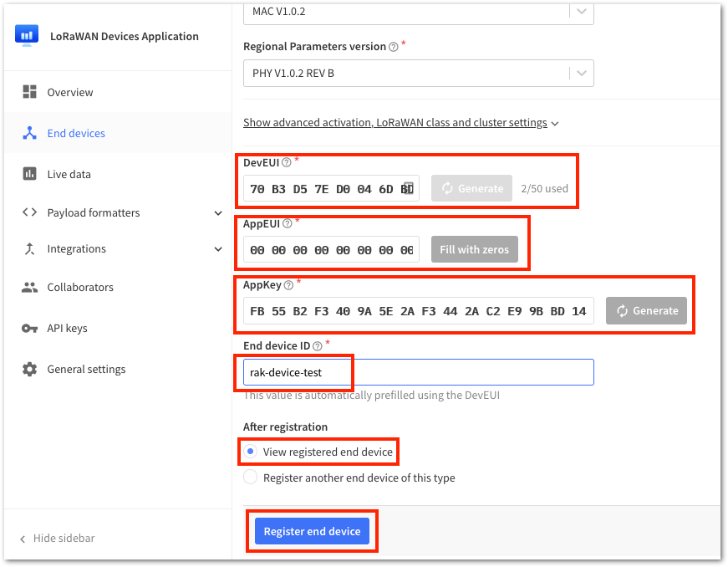The height and width of the screenshot is (567, 728).
Task: Click into the AppKey hex input field
Action: pyautogui.click(x=418, y=310)
